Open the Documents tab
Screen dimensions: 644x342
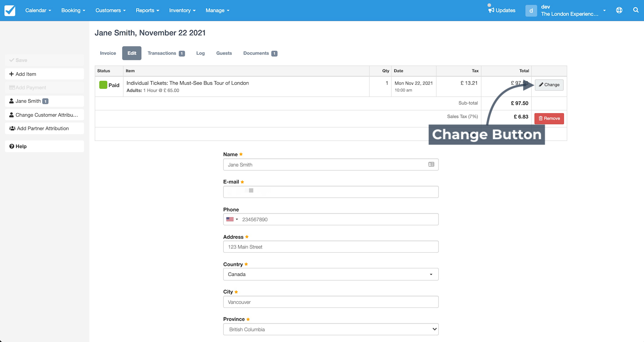coord(260,53)
